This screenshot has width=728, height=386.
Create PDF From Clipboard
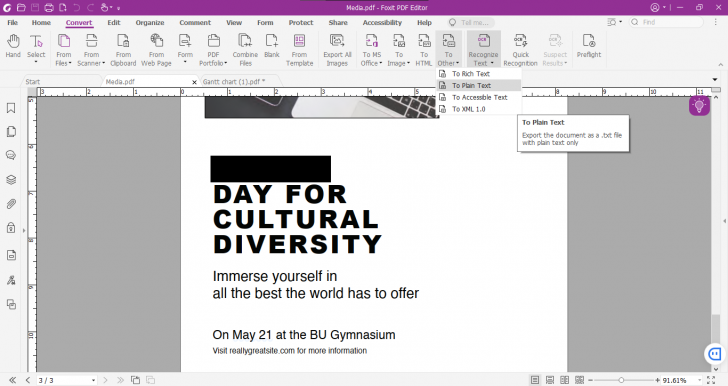[123, 51]
